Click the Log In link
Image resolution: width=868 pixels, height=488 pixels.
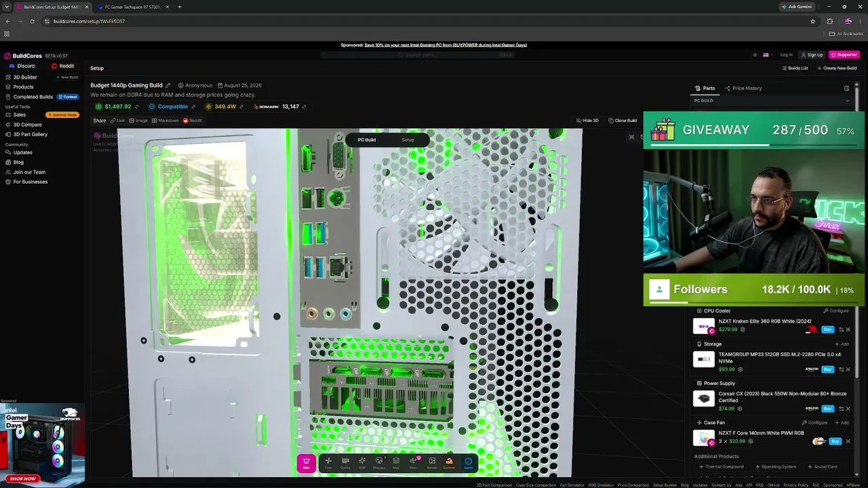coord(786,55)
